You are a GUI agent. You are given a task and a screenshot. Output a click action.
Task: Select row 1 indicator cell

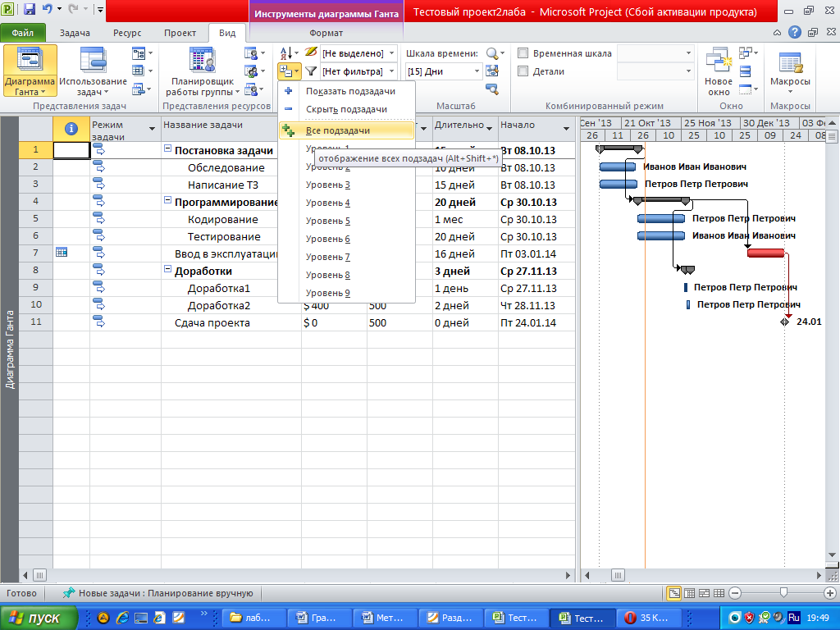pos(71,150)
